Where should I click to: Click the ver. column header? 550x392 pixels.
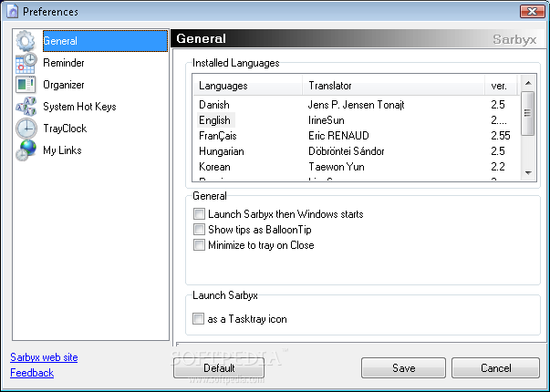point(502,86)
